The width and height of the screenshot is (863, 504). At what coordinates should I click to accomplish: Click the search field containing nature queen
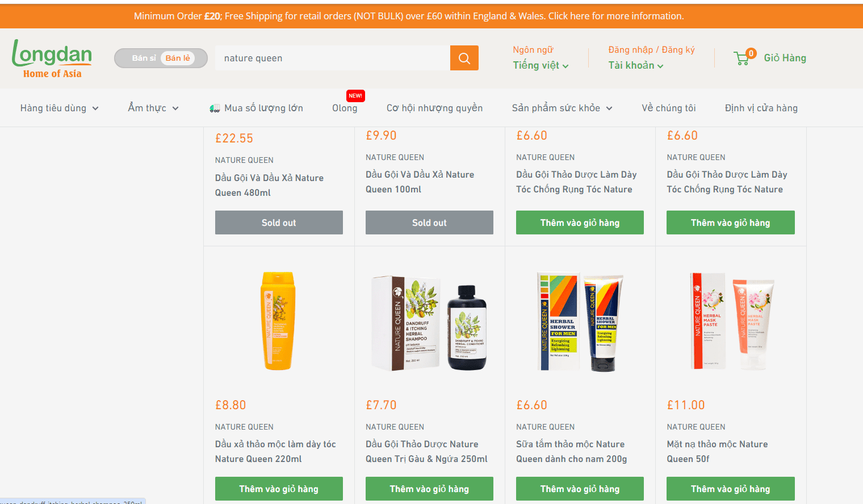tap(333, 58)
